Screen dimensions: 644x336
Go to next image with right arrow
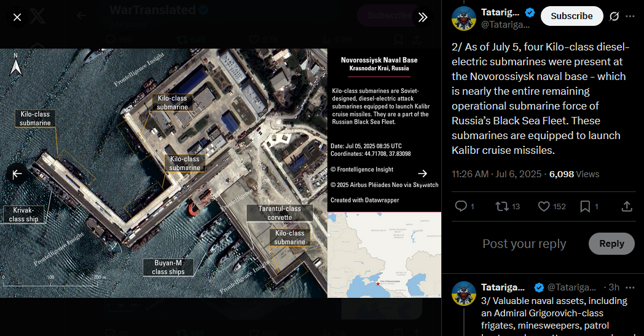click(x=423, y=174)
